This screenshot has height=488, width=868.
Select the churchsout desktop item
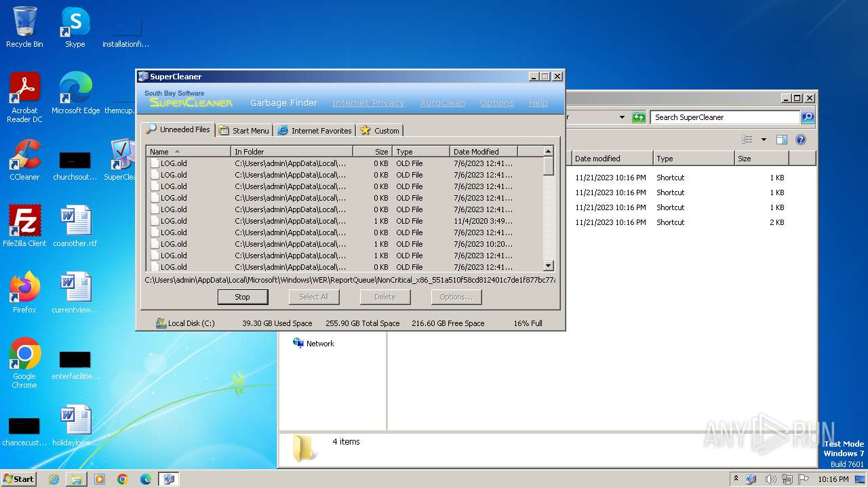pyautogui.click(x=75, y=167)
